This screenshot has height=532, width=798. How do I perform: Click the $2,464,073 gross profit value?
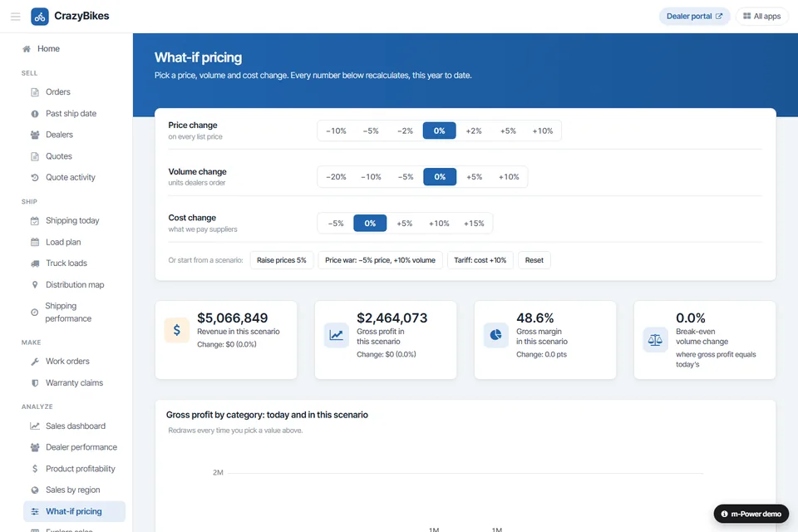point(392,318)
